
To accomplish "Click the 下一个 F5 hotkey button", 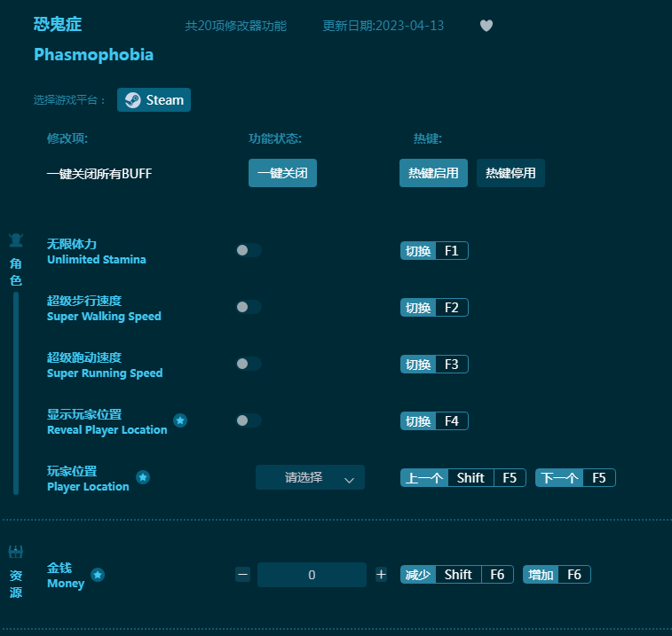I will pos(575,477).
